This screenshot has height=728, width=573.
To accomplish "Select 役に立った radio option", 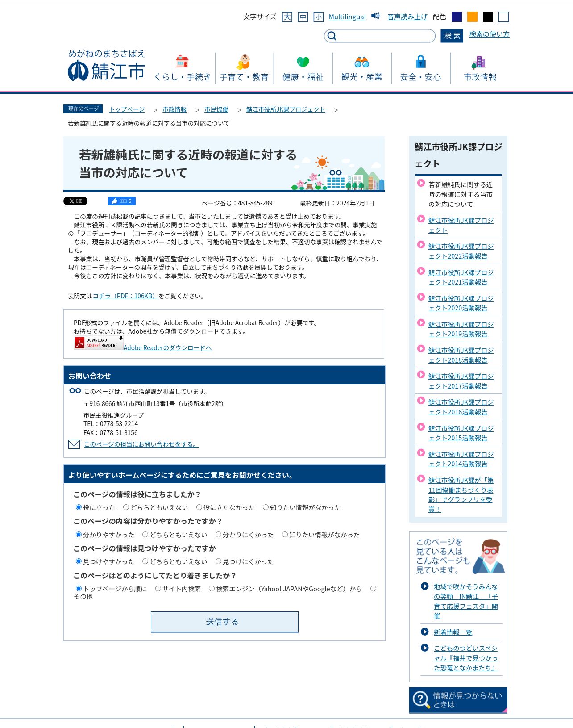I will pos(79,507).
